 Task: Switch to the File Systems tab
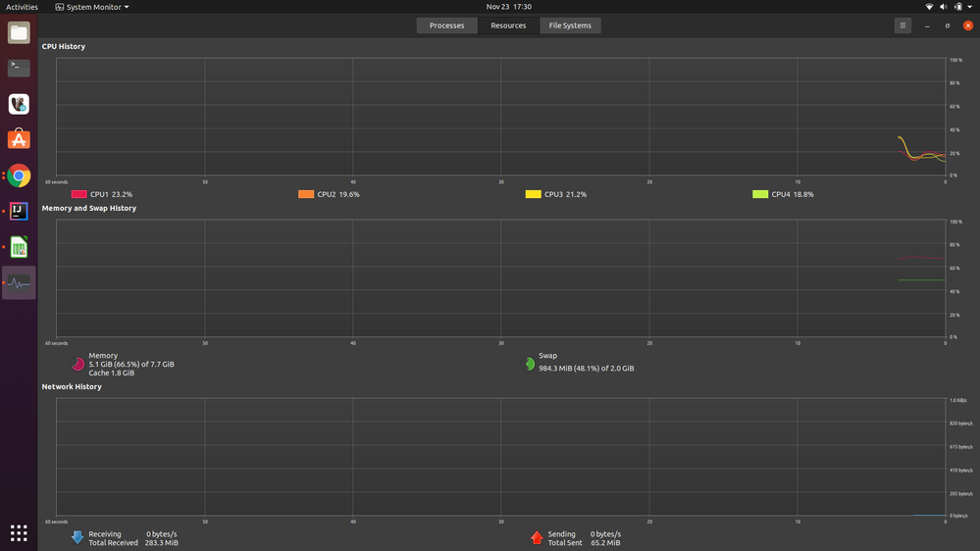570,25
